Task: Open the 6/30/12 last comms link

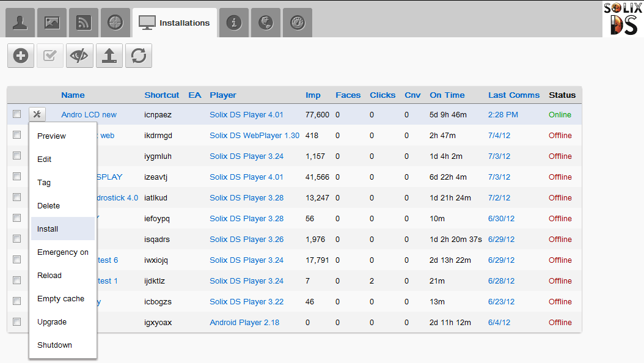Action: (x=501, y=218)
